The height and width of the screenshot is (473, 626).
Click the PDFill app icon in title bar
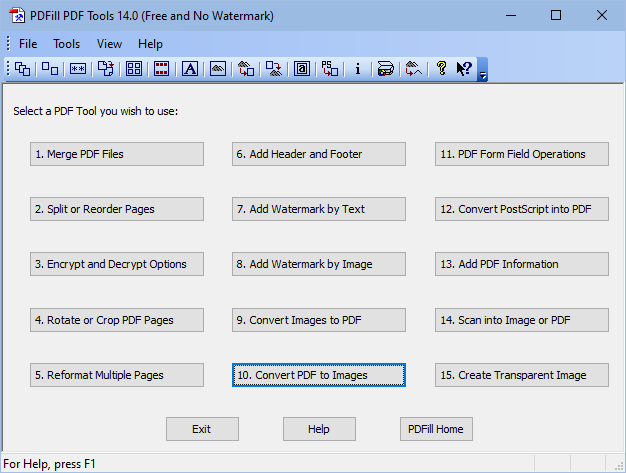tap(17, 16)
